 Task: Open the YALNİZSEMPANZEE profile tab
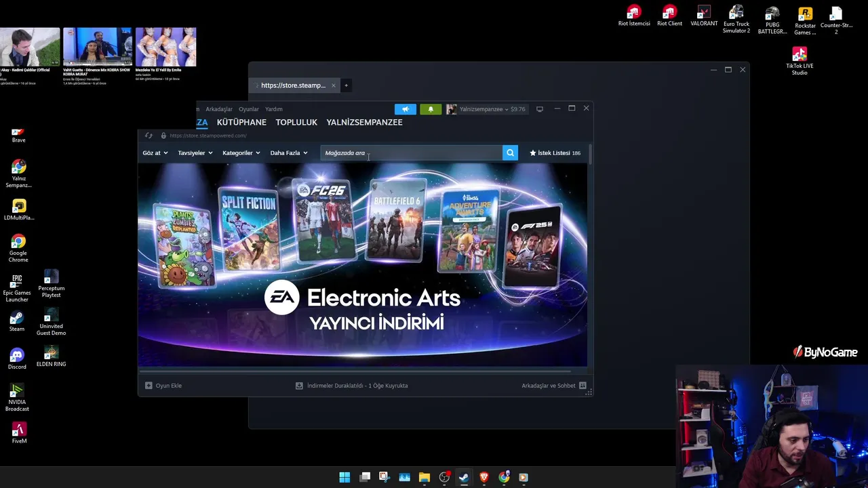point(364,123)
